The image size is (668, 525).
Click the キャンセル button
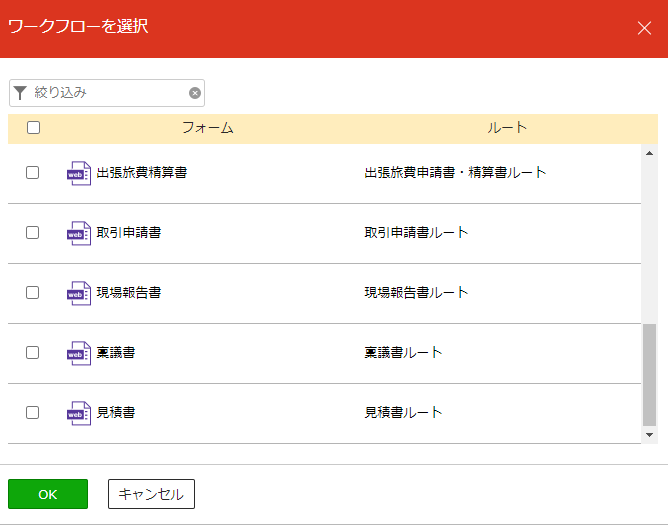point(151,494)
